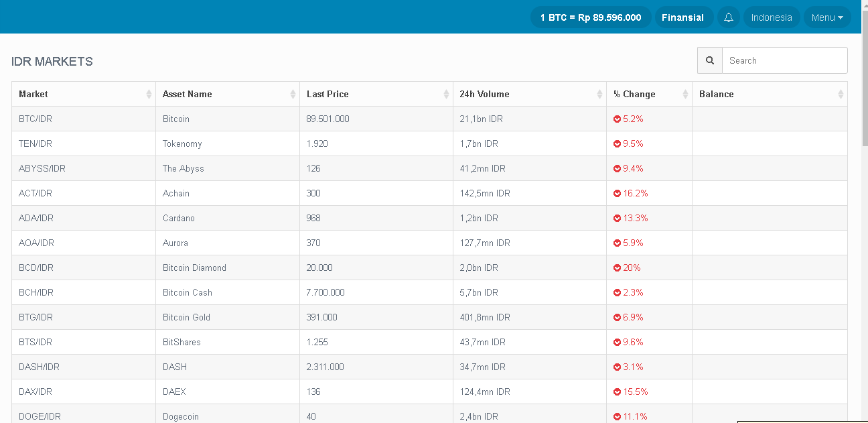Image resolution: width=868 pixels, height=423 pixels.
Task: Select the TEN/IDR market row
Action: click(429, 143)
